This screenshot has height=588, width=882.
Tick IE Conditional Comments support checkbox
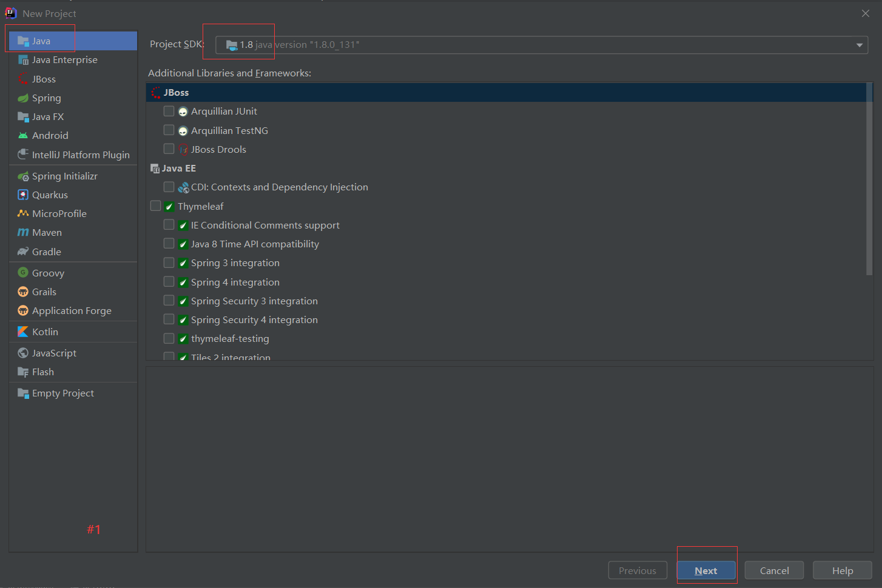pos(169,224)
